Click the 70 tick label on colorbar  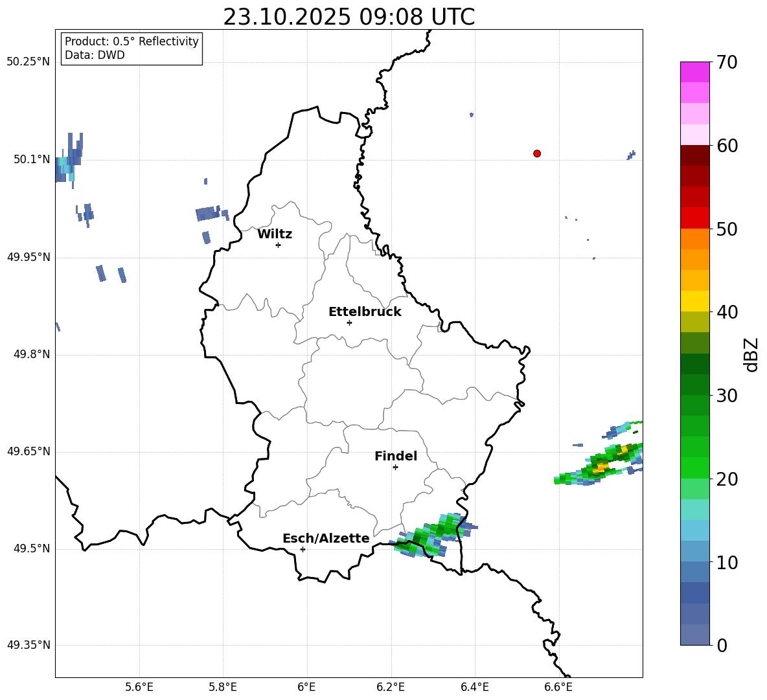pyautogui.click(x=727, y=63)
